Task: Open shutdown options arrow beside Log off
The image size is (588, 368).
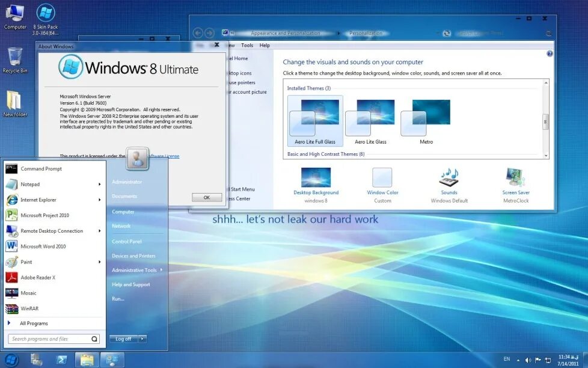Action: point(142,339)
